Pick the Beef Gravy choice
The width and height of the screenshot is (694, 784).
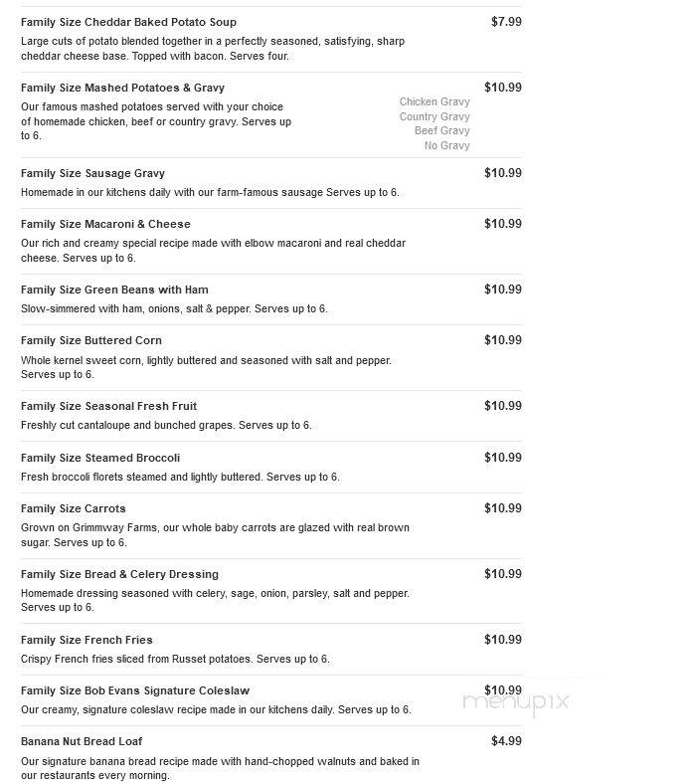pyautogui.click(x=441, y=130)
